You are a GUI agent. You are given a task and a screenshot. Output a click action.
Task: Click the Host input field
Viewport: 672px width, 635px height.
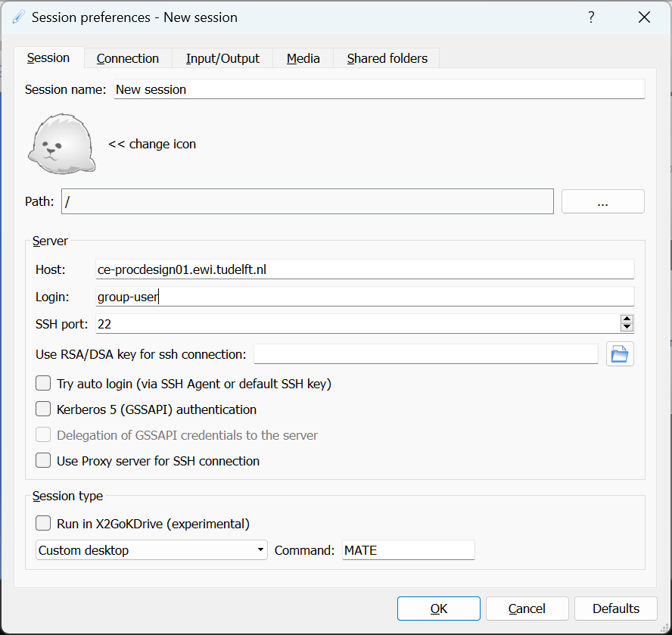click(x=365, y=269)
